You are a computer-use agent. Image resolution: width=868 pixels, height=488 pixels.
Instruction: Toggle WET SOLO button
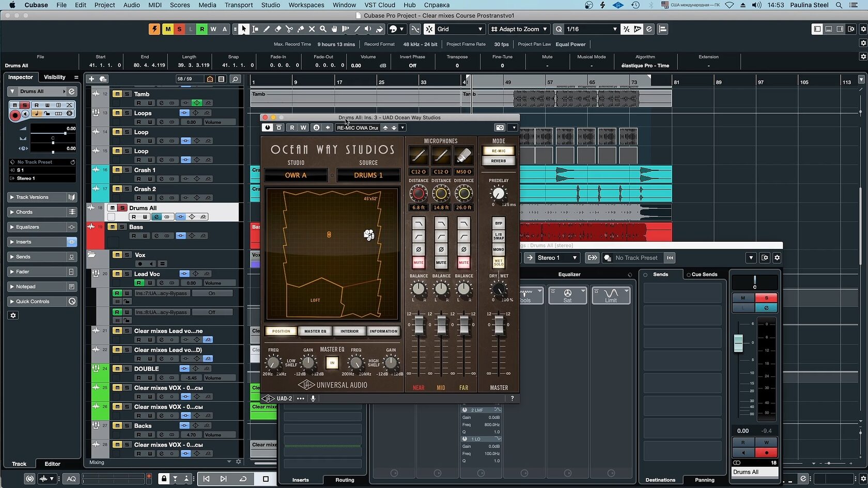(499, 262)
